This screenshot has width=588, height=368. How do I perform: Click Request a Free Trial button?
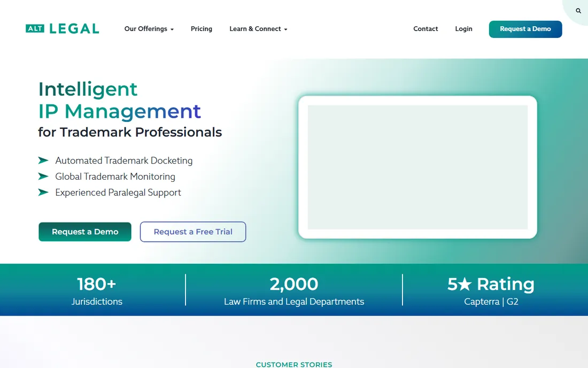(x=193, y=232)
